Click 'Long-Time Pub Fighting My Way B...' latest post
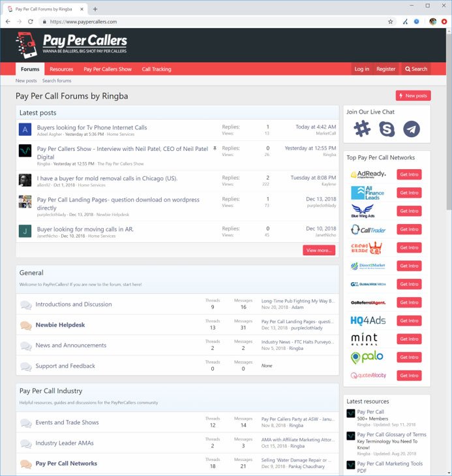This screenshot has height=476, width=452. (298, 301)
